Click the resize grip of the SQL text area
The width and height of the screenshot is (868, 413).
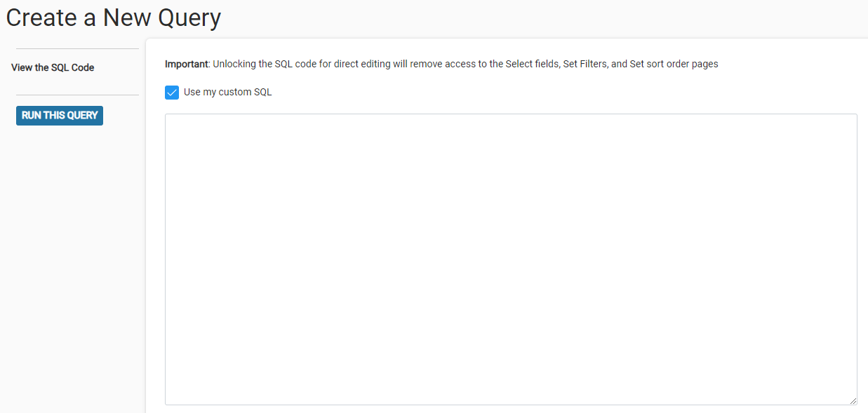click(853, 401)
